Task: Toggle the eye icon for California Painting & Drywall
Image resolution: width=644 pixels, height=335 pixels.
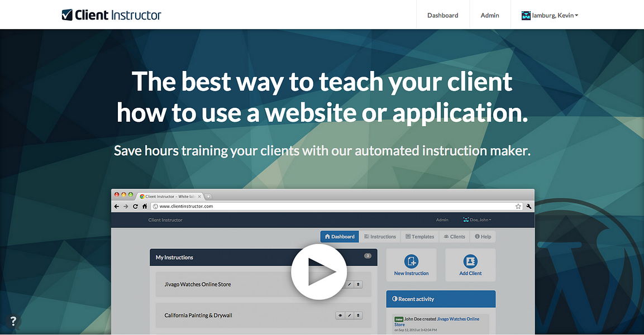Action: click(340, 315)
